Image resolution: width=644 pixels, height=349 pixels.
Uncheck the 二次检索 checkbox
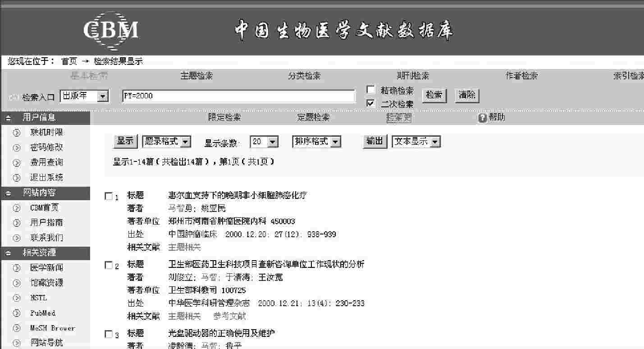371,103
